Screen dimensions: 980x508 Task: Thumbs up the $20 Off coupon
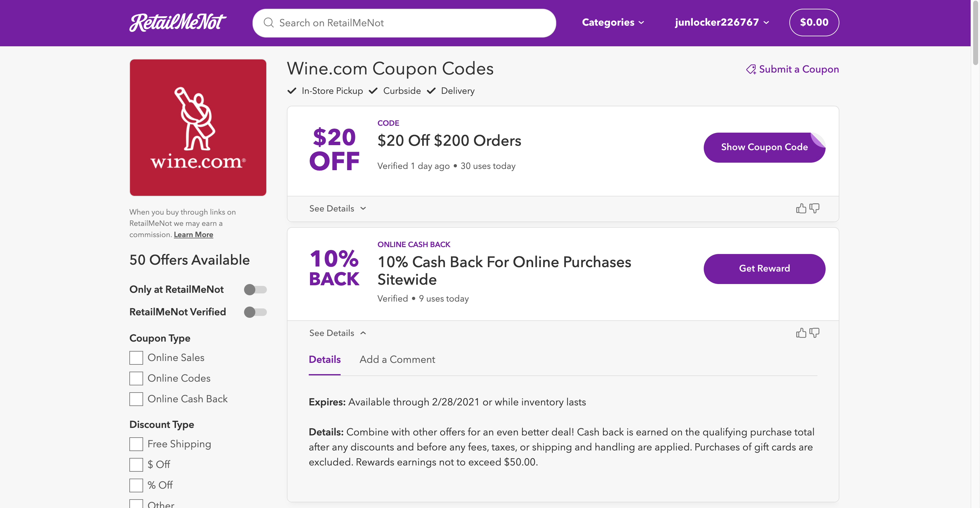coord(801,208)
